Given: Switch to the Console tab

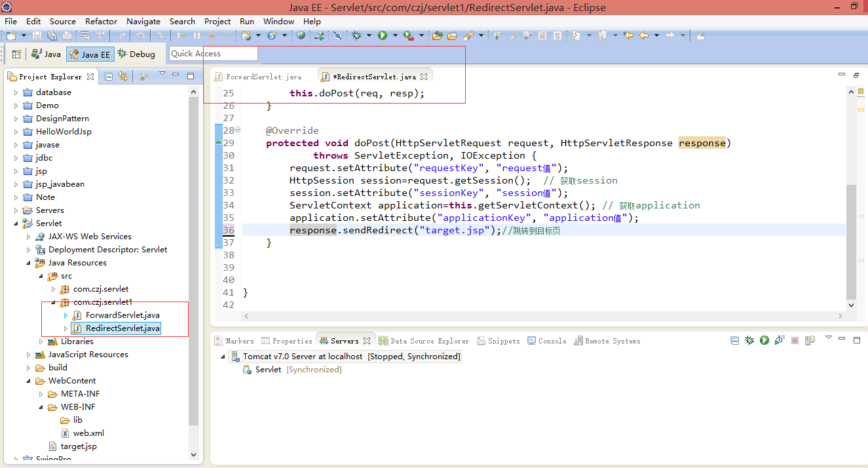Looking at the screenshot, I should (x=547, y=341).
